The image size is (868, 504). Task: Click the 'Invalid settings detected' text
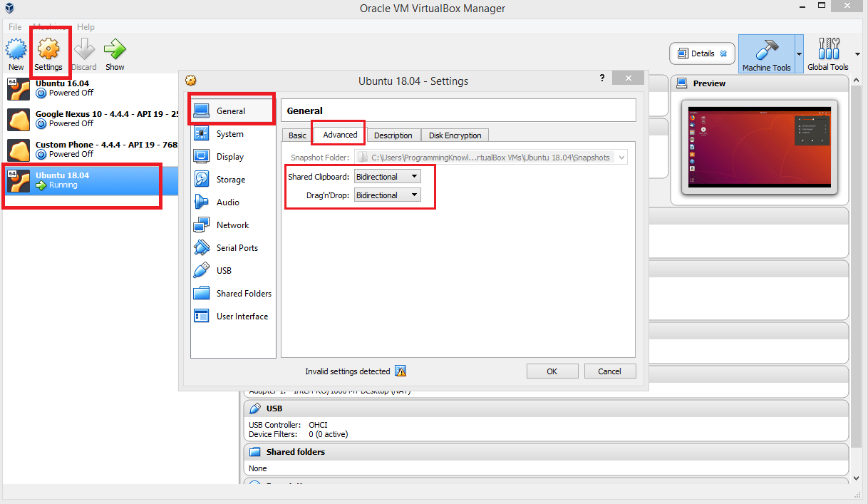pos(348,371)
